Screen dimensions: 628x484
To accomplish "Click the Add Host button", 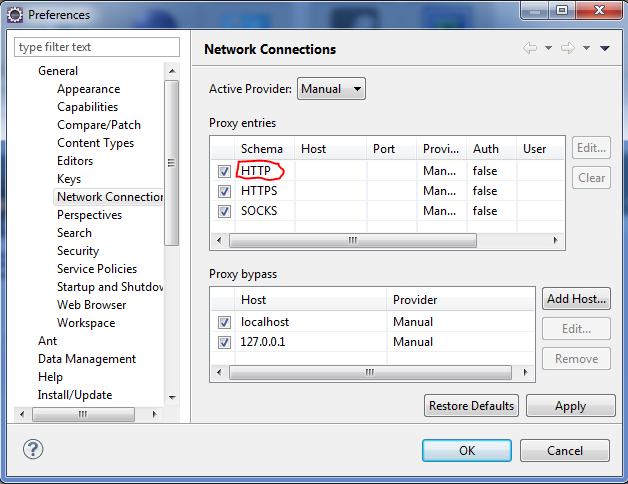I will pos(576,299).
